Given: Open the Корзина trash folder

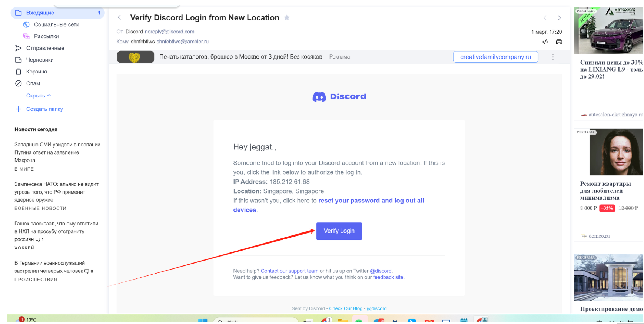Looking at the screenshot, I should point(36,72).
